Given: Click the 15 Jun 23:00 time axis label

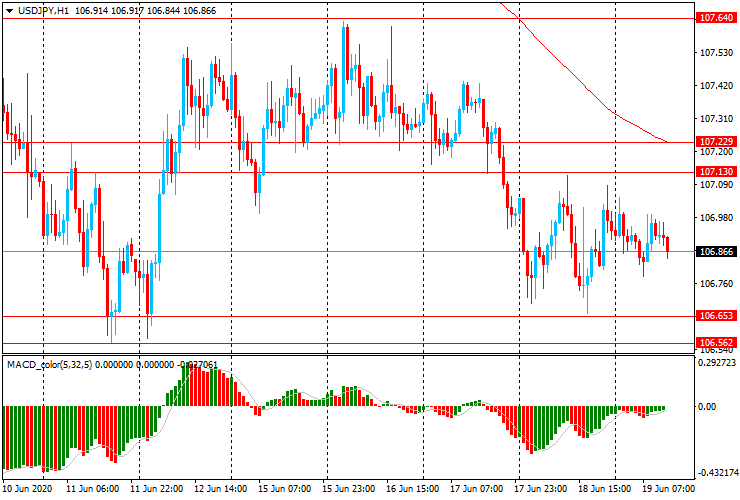Looking at the screenshot, I should [x=350, y=490].
